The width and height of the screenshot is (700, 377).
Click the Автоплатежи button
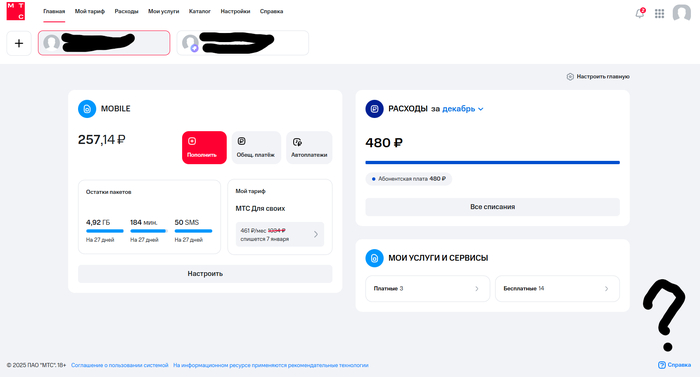309,147
